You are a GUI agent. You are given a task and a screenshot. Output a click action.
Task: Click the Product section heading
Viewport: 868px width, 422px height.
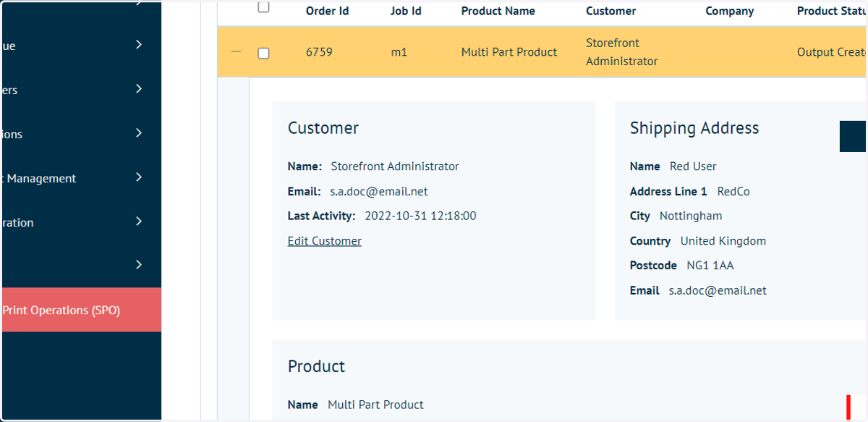317,366
